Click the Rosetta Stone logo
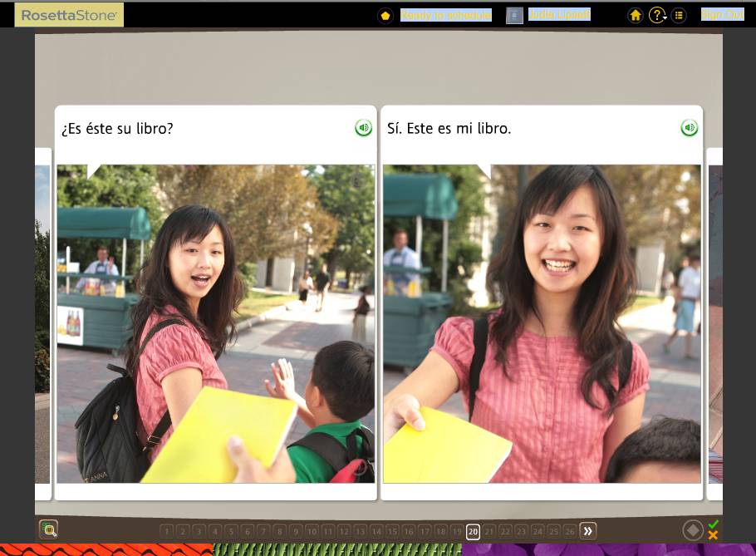The width and height of the screenshot is (756, 556). (69, 15)
